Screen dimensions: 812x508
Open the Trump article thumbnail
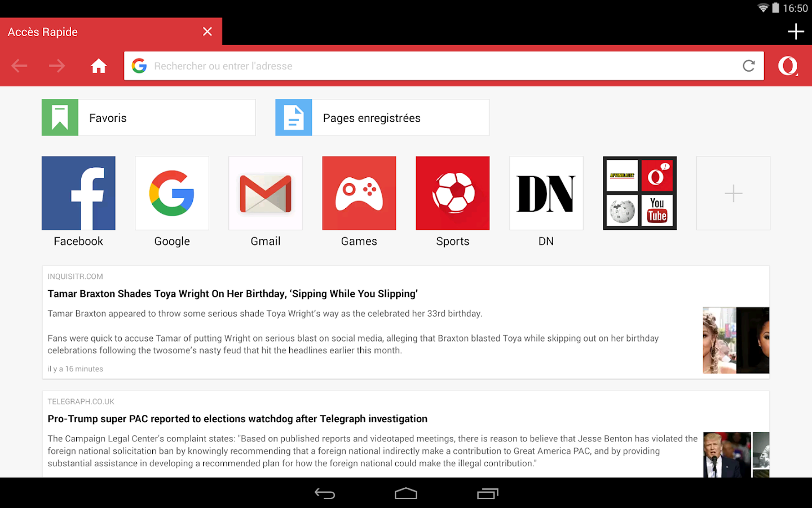coord(736,455)
